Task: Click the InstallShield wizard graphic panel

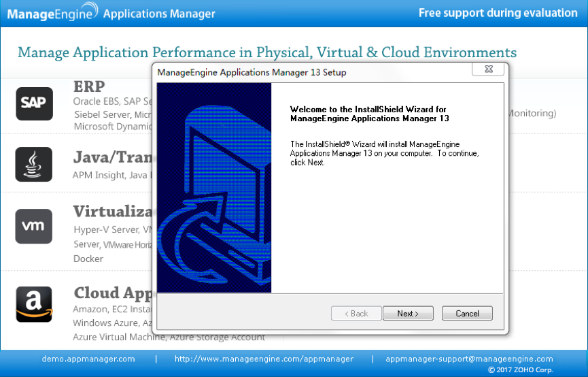Action: (214, 188)
